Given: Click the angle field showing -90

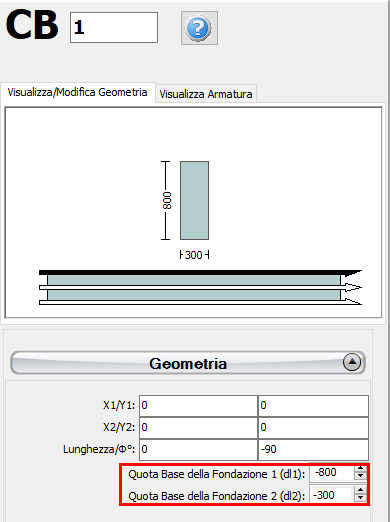Looking at the screenshot, I should tap(313, 450).
